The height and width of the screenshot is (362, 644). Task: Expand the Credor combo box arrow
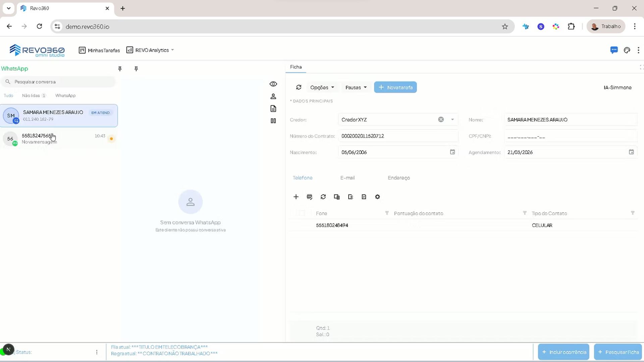452,119
